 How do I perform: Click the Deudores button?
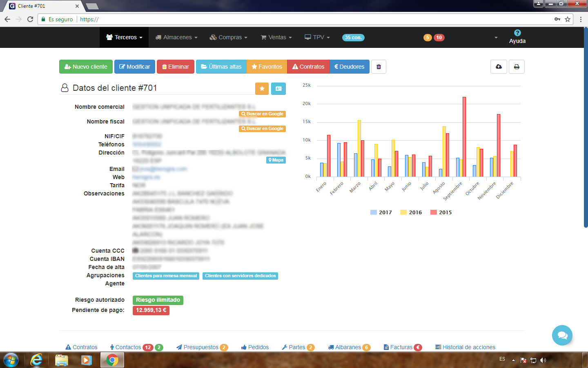[349, 67]
